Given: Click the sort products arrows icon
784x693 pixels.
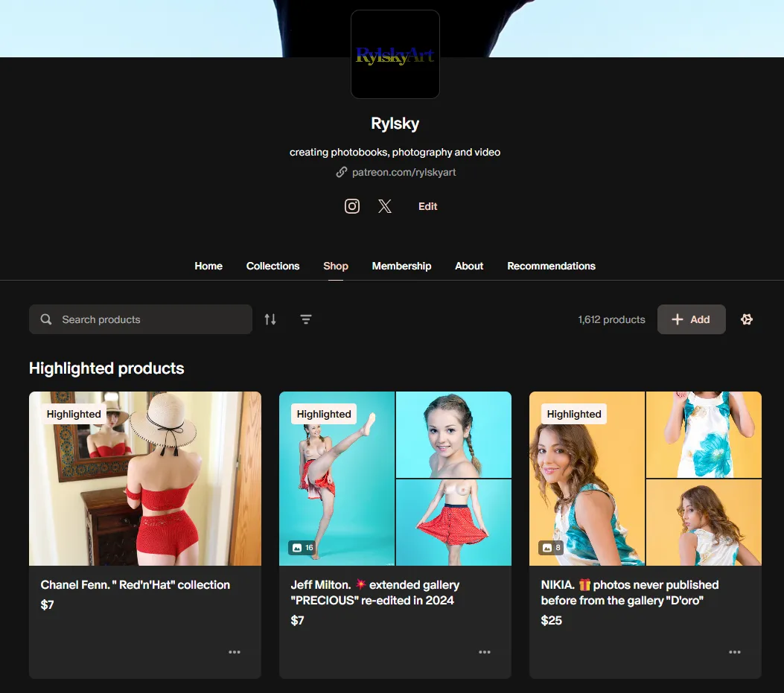Looking at the screenshot, I should pyautogui.click(x=270, y=319).
